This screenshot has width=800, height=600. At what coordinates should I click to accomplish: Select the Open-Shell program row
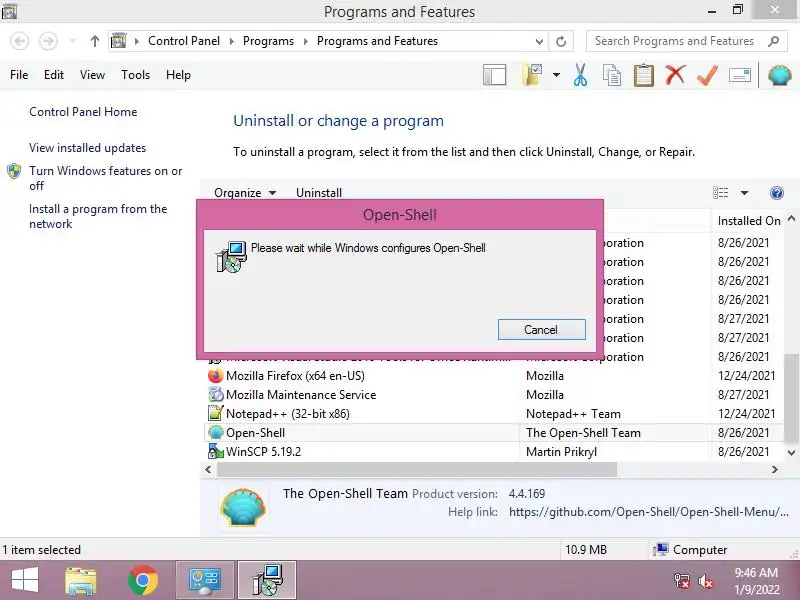click(x=493, y=433)
